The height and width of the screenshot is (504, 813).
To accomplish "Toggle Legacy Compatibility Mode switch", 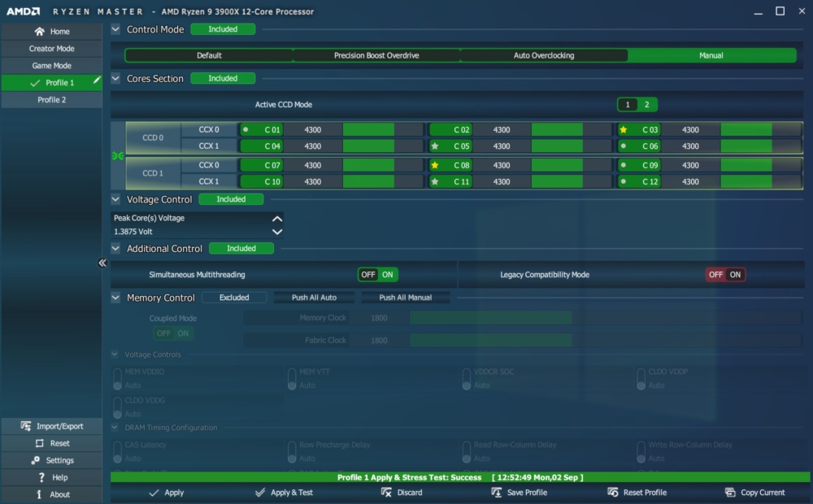I will click(725, 275).
